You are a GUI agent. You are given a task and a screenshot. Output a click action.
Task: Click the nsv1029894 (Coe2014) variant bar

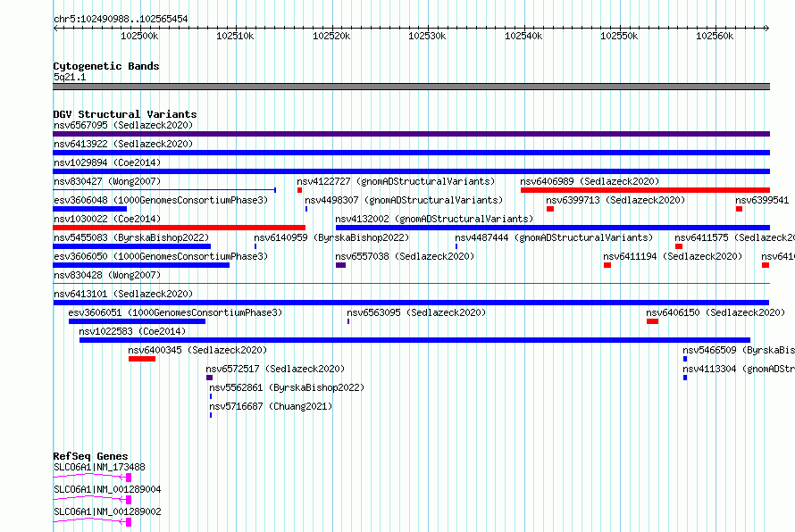tap(411, 171)
